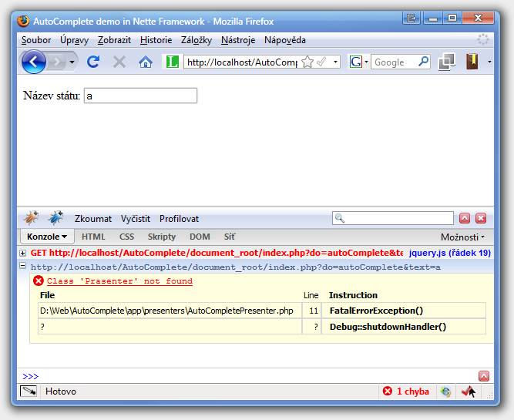
Task: Click the green L site identity icon
Action: tap(172, 62)
